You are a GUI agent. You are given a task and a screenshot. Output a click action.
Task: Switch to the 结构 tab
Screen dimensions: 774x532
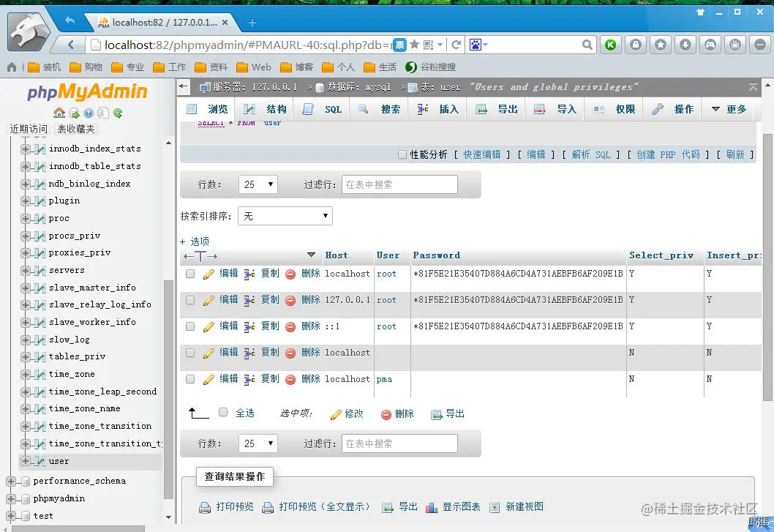tap(265, 109)
